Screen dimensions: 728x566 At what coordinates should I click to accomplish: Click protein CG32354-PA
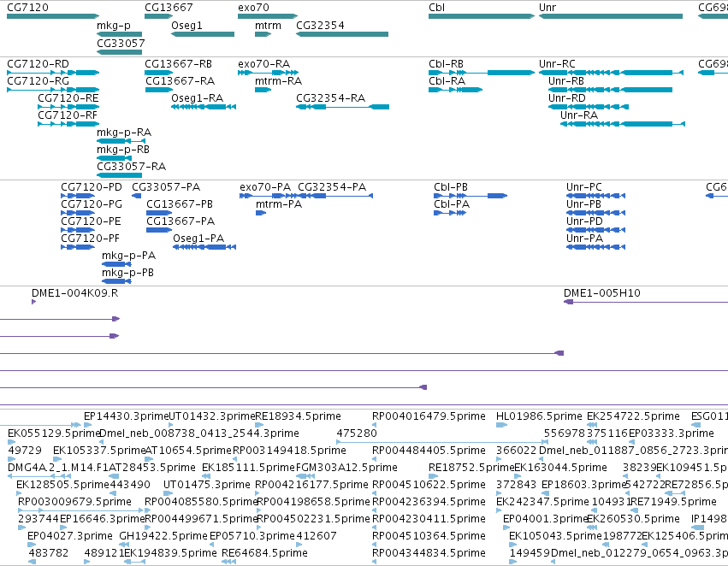click(x=335, y=196)
